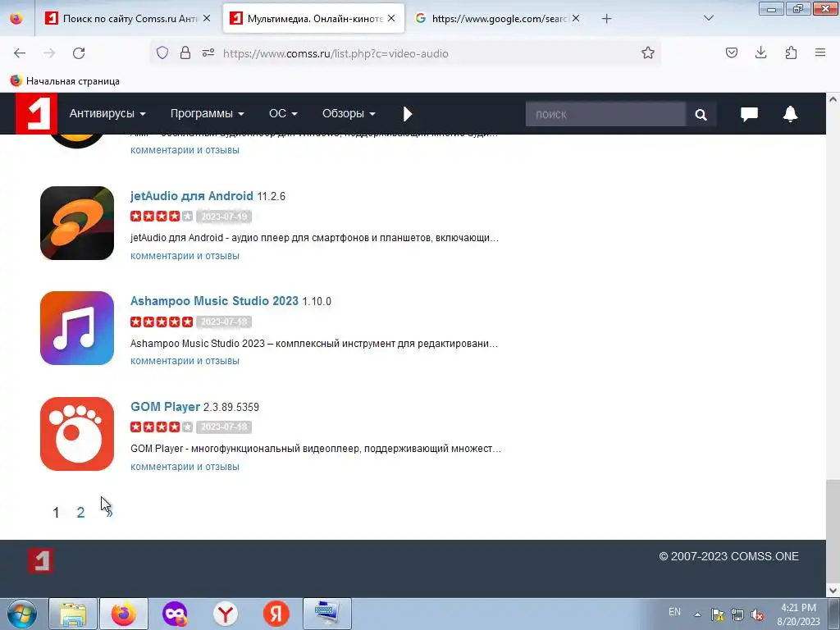Viewport: 840px width, 630px height.
Task: Click the Action Center flag tray icon
Action: (x=717, y=614)
